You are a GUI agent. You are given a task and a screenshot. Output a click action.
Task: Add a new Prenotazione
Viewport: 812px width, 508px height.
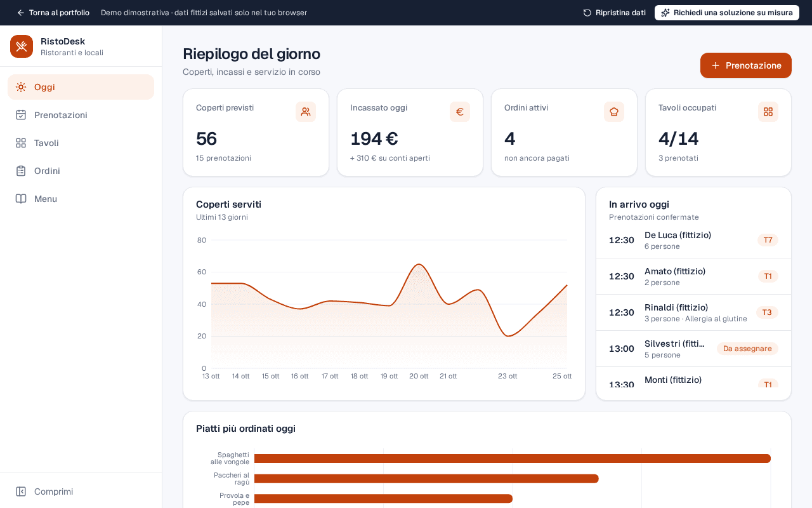point(746,65)
